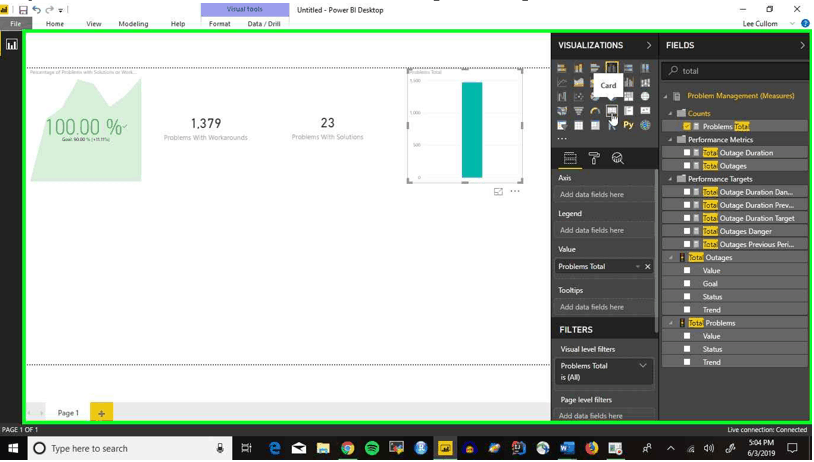
Task: Check the Total Outage Duration Prev... field
Action: 687,205
